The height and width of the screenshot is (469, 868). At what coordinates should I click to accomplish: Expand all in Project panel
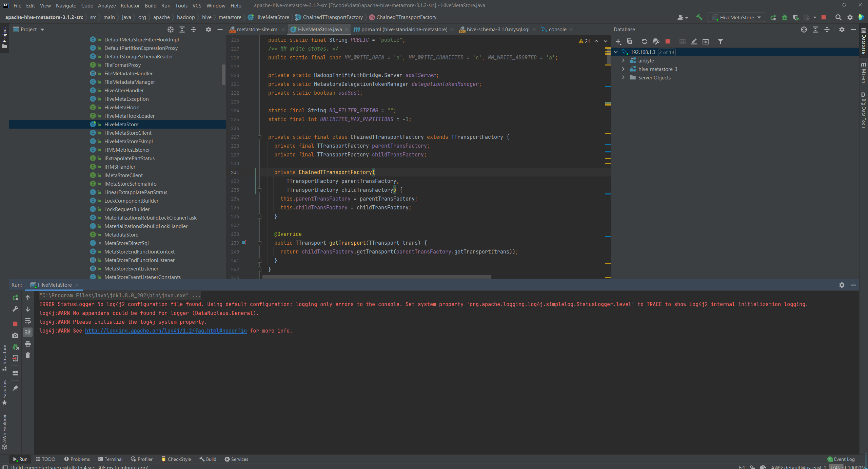coord(182,30)
